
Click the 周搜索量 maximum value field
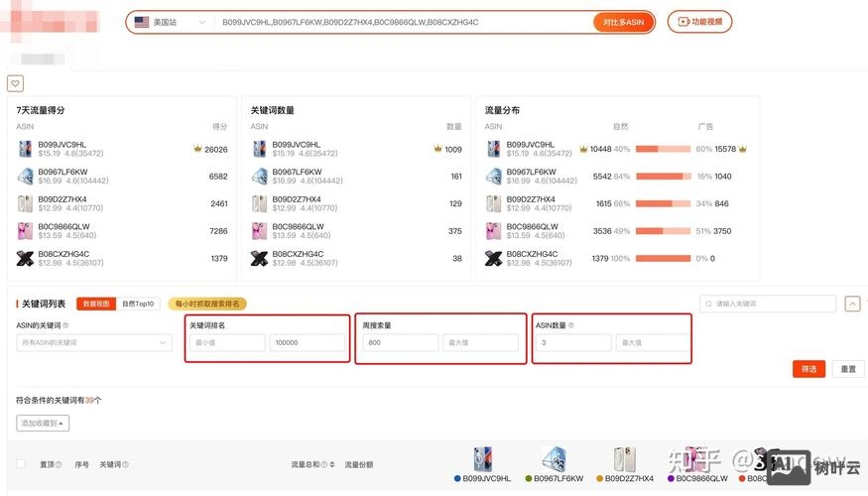coord(480,342)
